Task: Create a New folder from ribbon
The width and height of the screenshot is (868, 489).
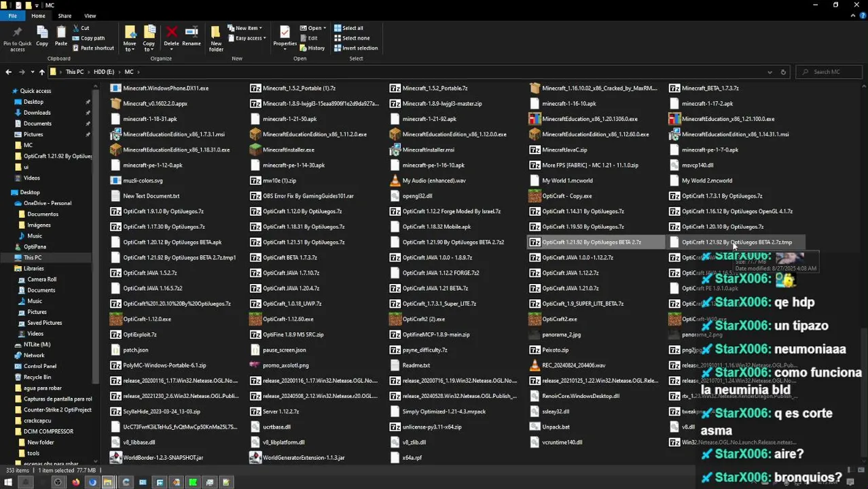Action: pos(216,39)
